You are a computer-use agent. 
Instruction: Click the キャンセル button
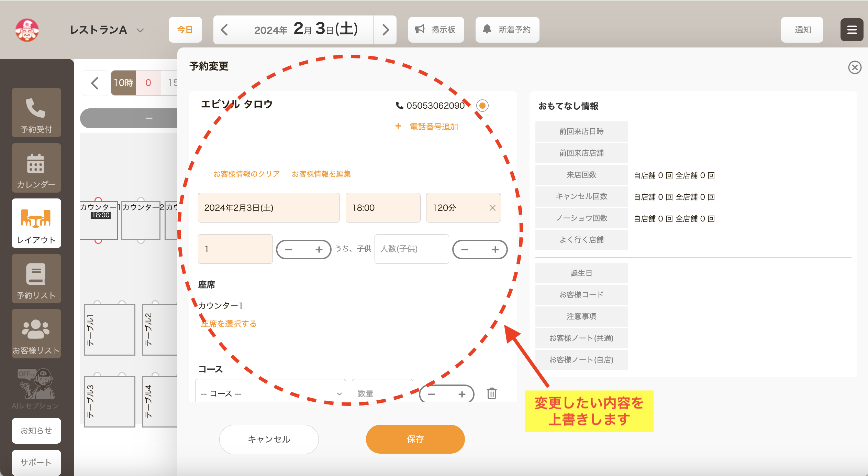(269, 439)
